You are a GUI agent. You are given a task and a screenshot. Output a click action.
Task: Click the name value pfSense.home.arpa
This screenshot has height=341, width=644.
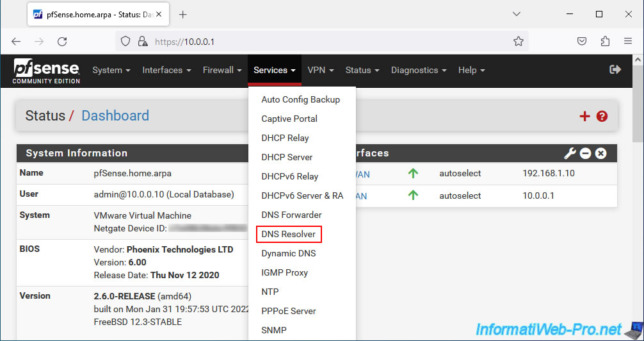click(133, 174)
